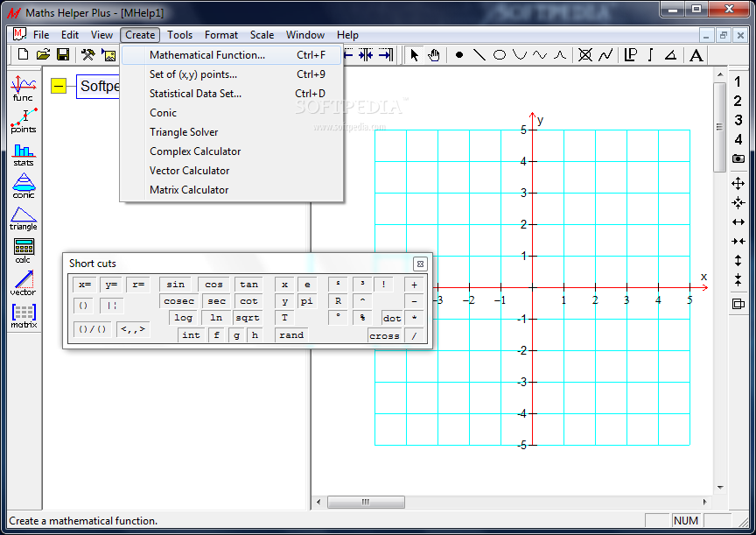
Task: Click the vertical stretch arrows icon
Action: coord(738,261)
